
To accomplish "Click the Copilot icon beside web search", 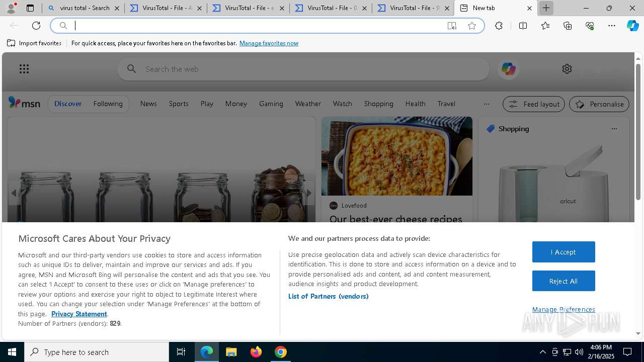I will [508, 69].
